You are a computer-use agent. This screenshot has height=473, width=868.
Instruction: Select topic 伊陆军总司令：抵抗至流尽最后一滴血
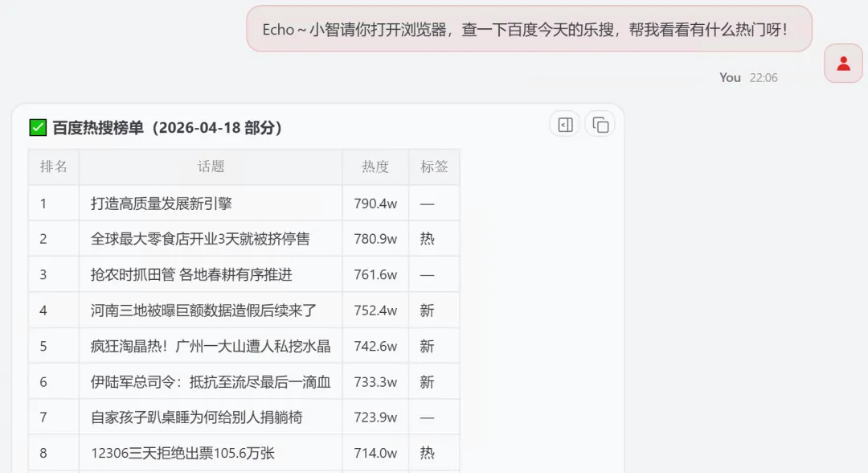(x=211, y=381)
